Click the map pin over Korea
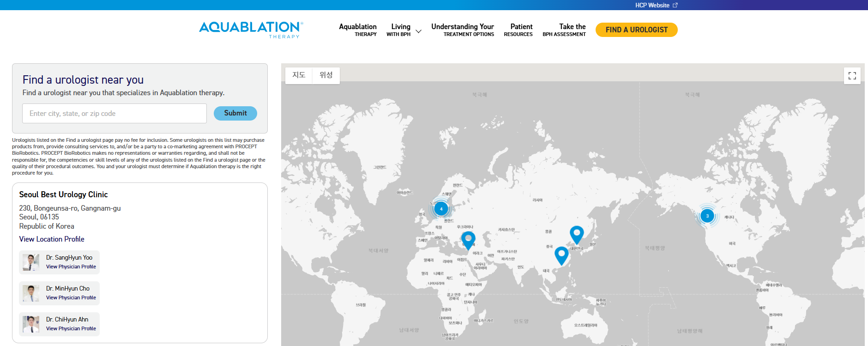This screenshot has height=346, width=868. tap(577, 235)
